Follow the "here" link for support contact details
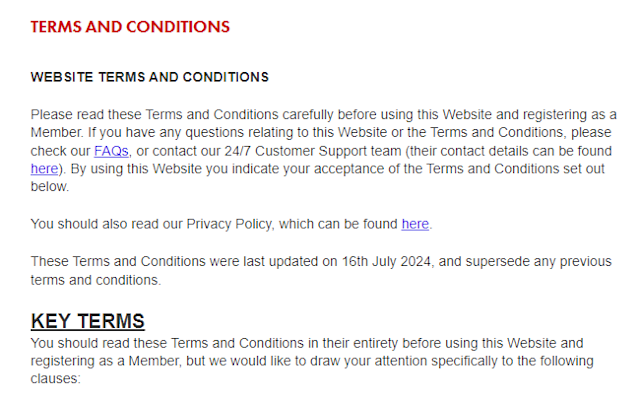The width and height of the screenshot is (640, 401). (x=44, y=169)
